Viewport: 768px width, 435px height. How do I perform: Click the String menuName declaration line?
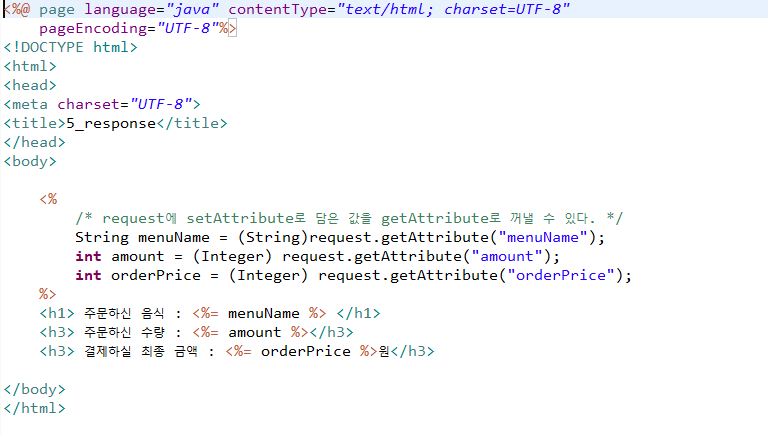[340, 238]
